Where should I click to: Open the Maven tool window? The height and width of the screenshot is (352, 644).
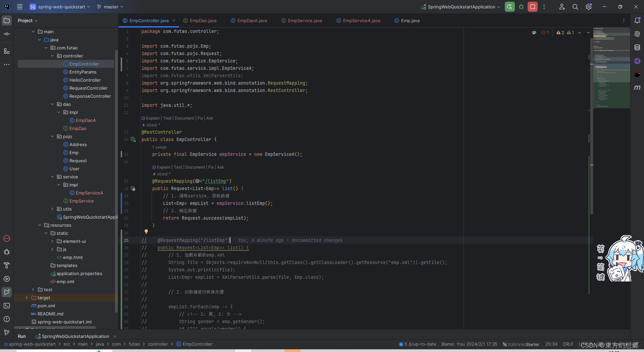637,88
